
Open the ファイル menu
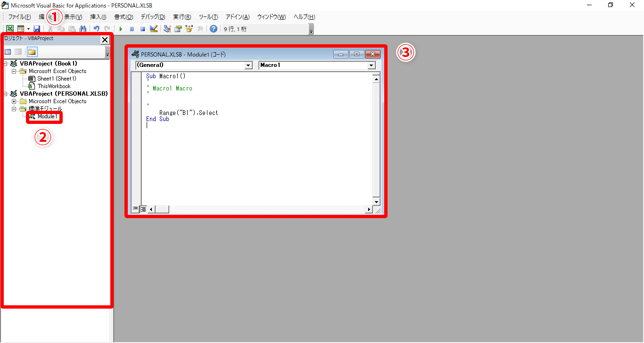20,17
